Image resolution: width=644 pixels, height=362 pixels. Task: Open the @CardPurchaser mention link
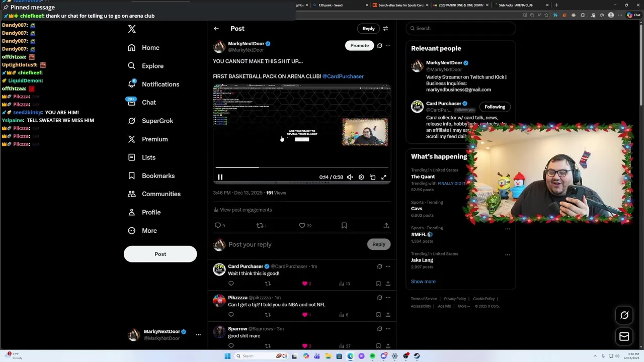click(343, 76)
